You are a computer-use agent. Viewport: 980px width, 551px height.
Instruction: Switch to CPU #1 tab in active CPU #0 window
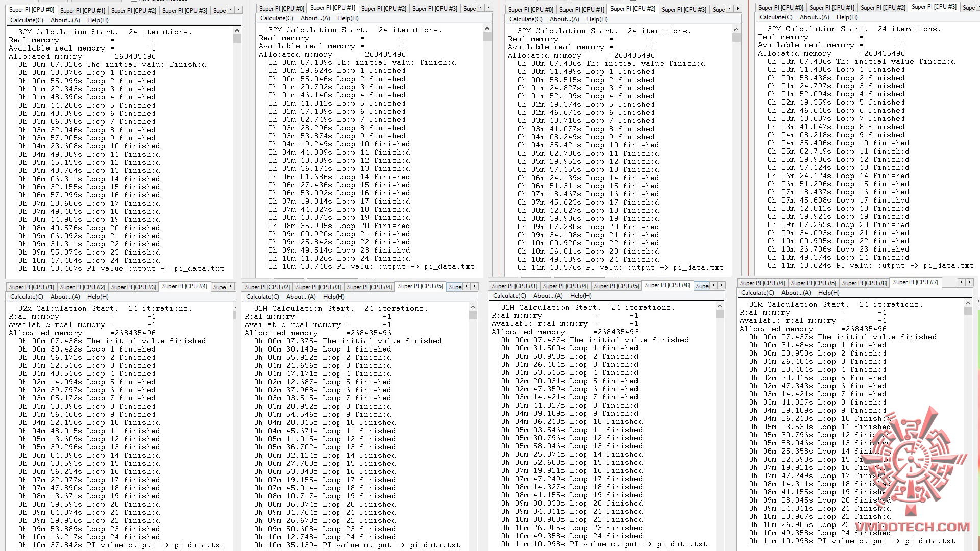click(82, 10)
